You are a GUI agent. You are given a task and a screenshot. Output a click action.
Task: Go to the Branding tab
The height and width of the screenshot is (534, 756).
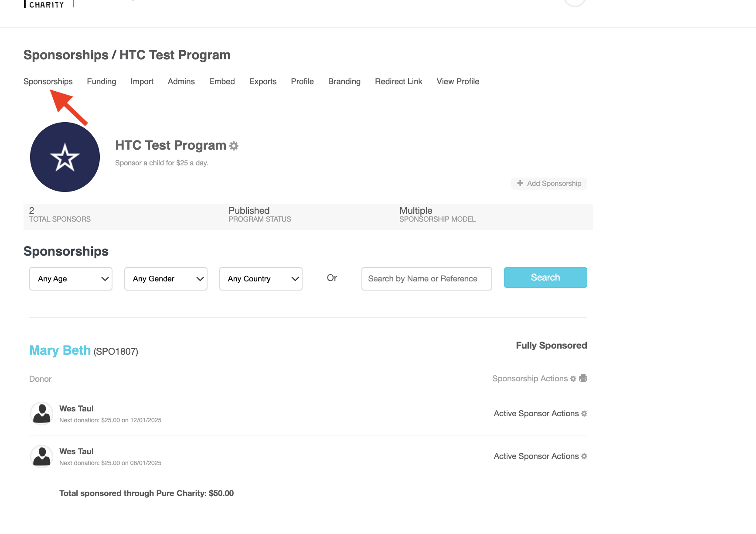344,82
